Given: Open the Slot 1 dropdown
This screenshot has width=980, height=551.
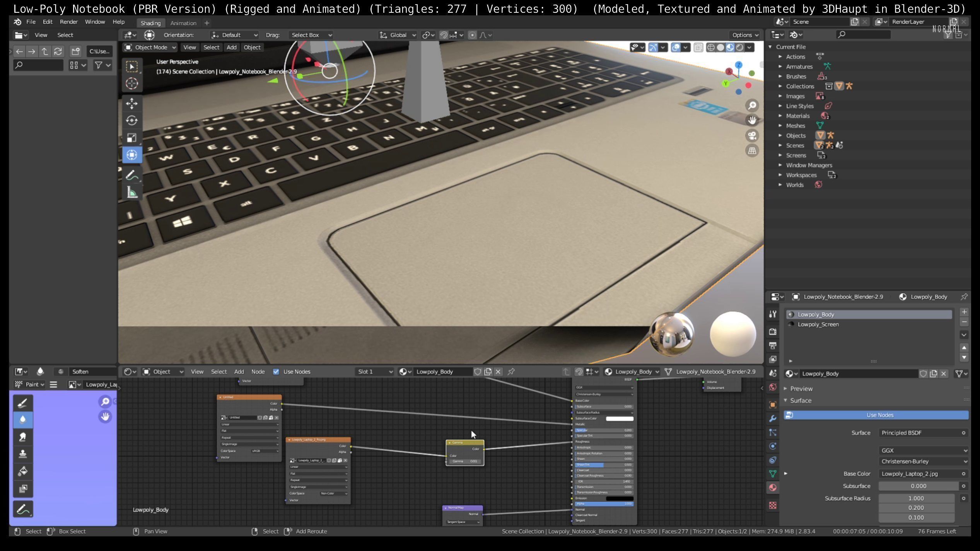Looking at the screenshot, I should coord(374,372).
